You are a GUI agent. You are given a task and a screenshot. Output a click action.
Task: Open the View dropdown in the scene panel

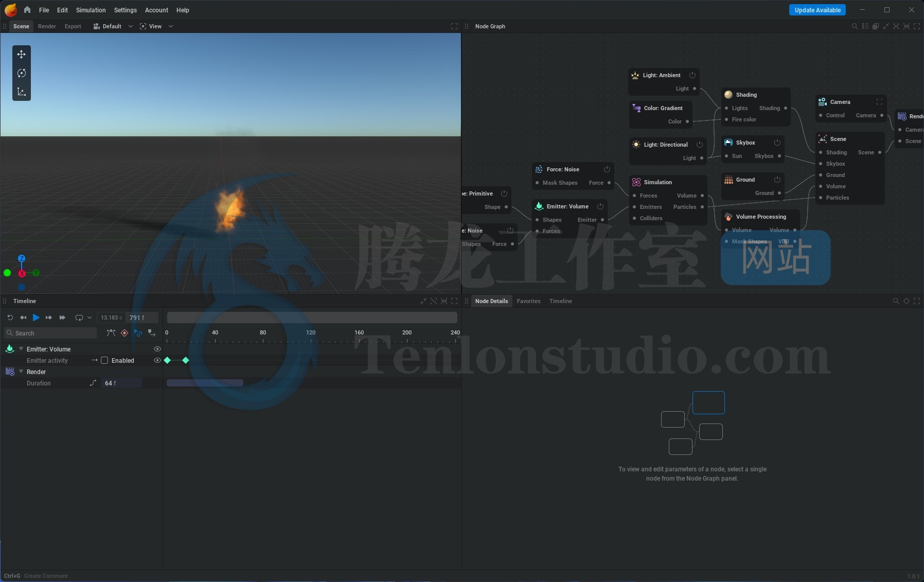click(156, 26)
